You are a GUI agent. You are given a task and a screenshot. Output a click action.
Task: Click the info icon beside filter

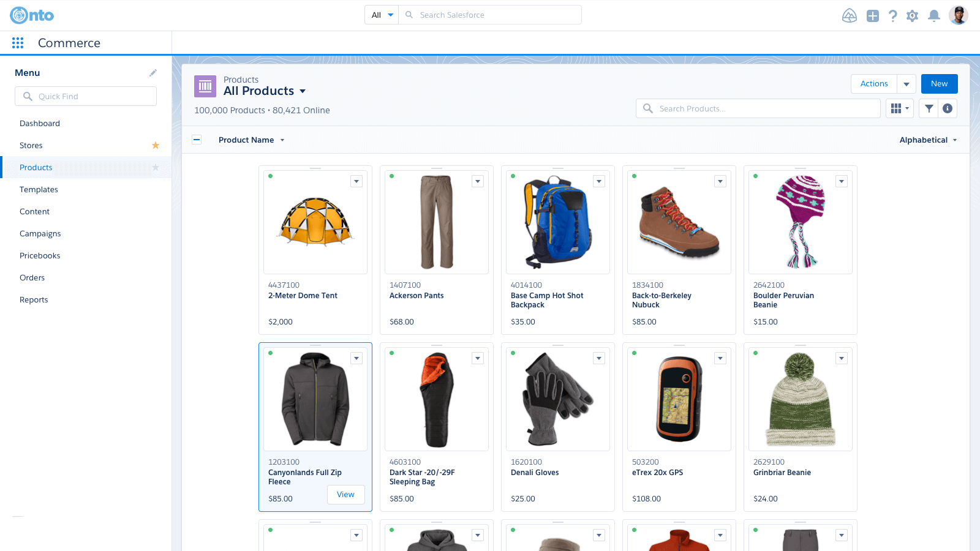[x=948, y=108]
